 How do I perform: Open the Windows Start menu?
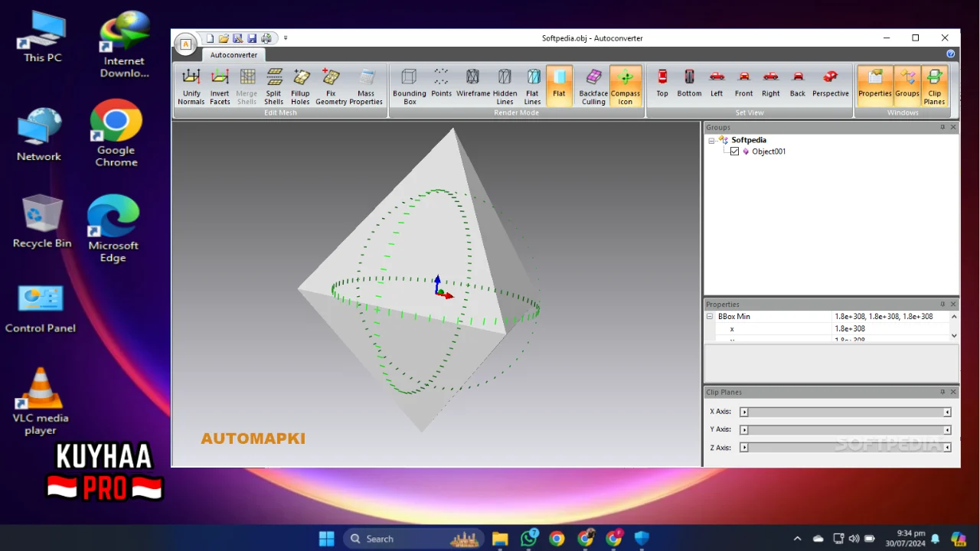click(327, 539)
